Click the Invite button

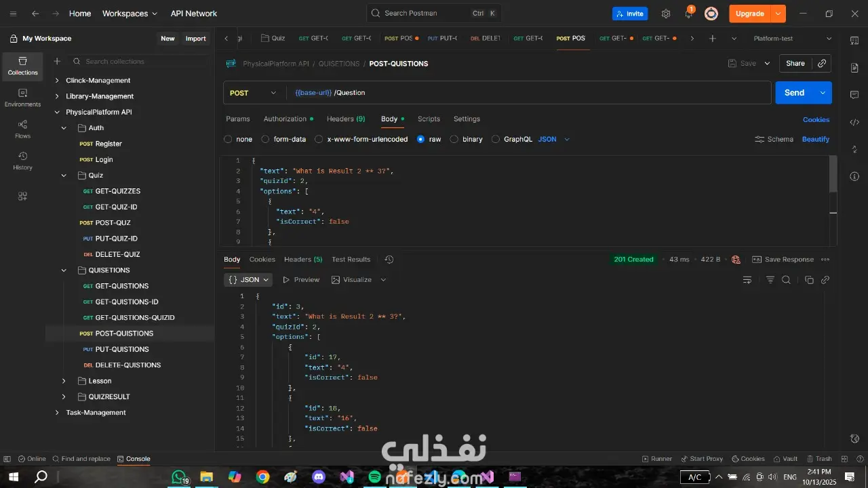tap(630, 14)
